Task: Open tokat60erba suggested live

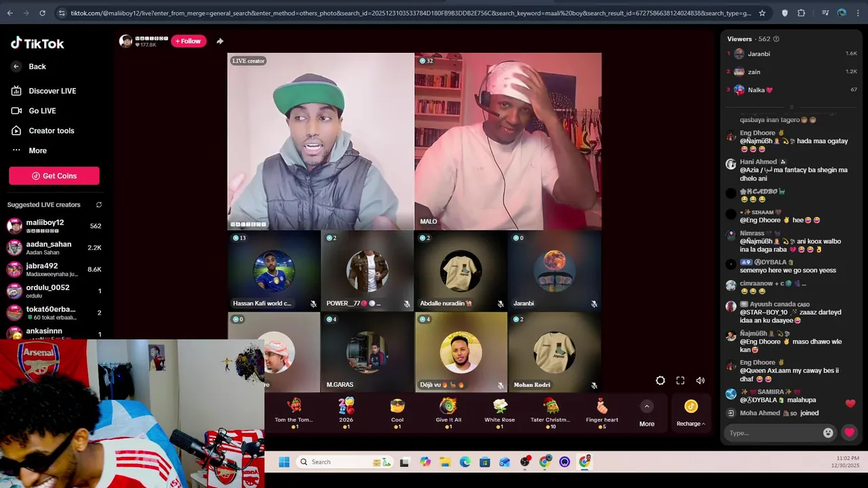Action: (54, 312)
